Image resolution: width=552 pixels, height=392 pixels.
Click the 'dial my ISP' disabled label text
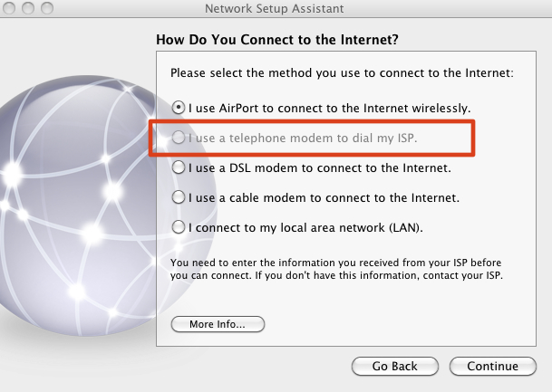pos(385,139)
